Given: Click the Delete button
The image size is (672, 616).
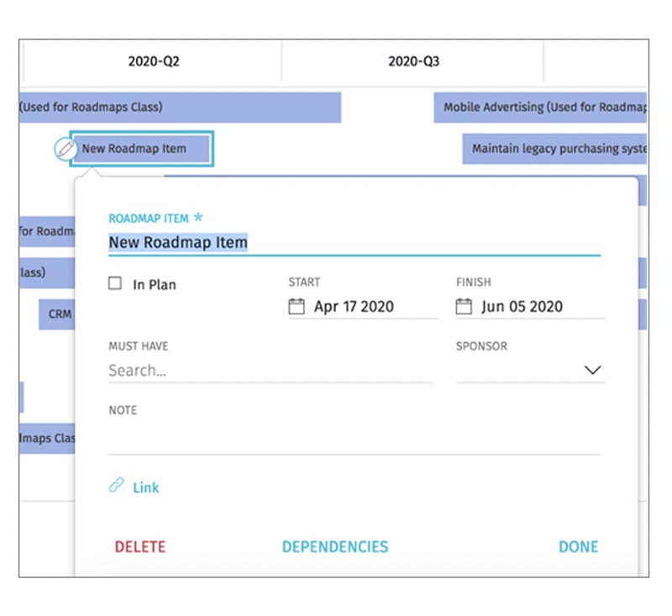Looking at the screenshot, I should coord(140,546).
